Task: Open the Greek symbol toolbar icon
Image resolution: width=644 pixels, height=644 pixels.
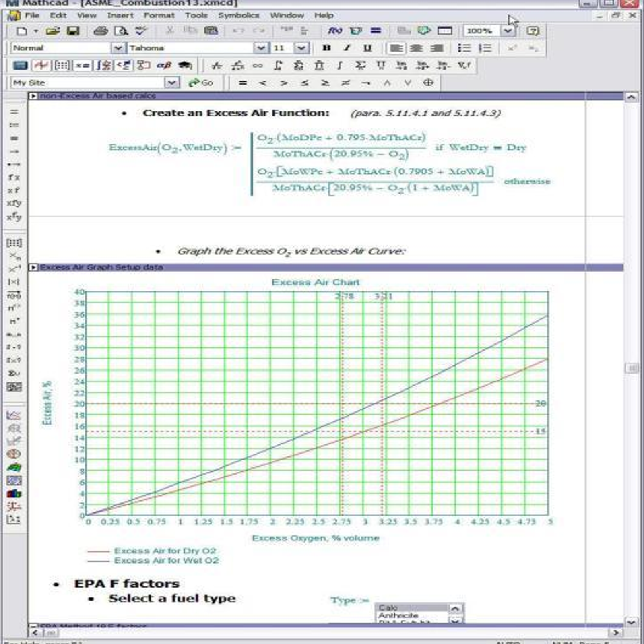Action: pos(164,65)
